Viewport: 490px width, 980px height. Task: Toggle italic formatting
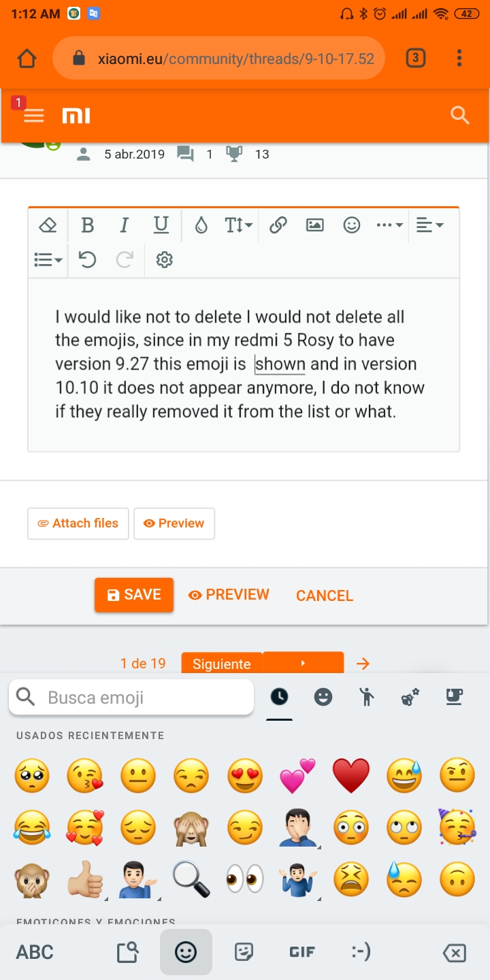point(124,225)
